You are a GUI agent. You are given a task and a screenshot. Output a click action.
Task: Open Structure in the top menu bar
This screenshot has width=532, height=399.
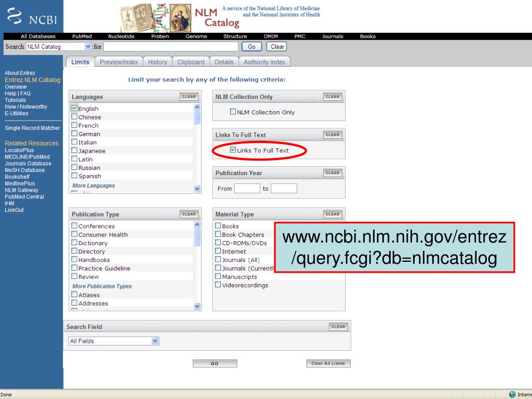coord(235,36)
